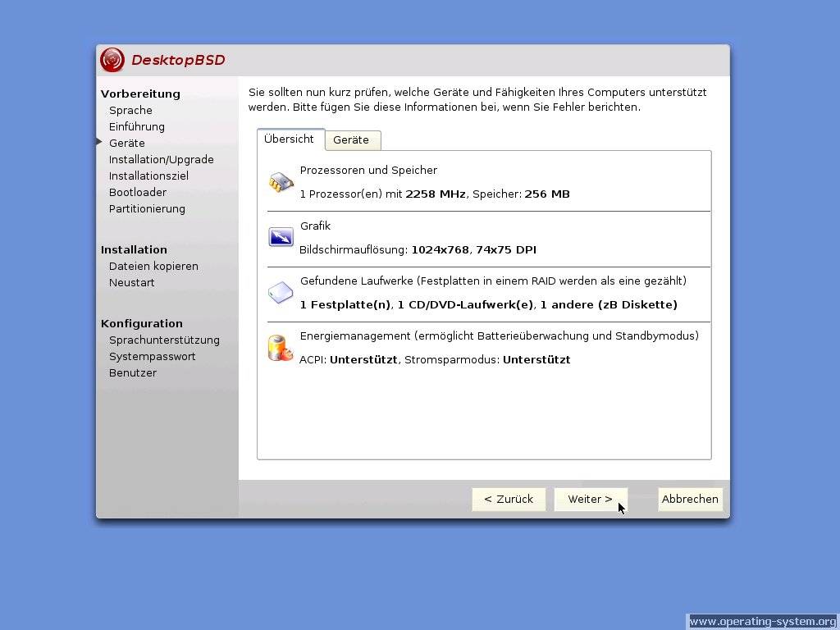
Task: Click the Gefundene Laufwerke heading
Action: tap(493, 281)
